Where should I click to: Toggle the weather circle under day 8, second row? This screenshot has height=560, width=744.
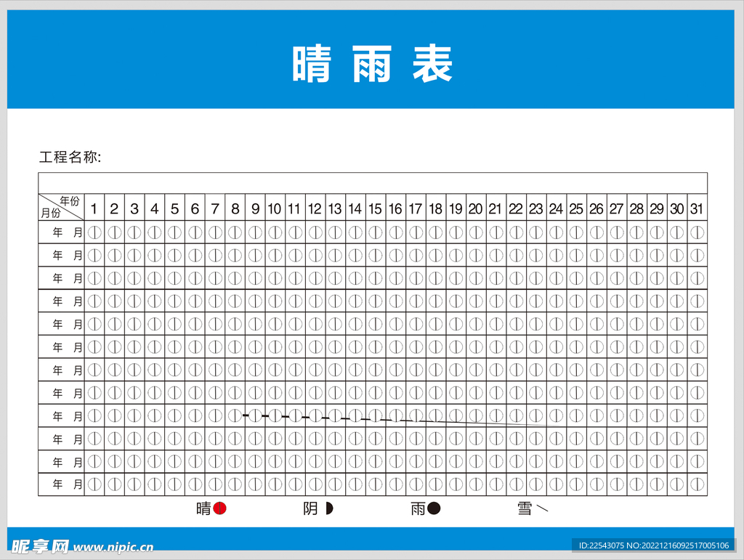coord(234,255)
